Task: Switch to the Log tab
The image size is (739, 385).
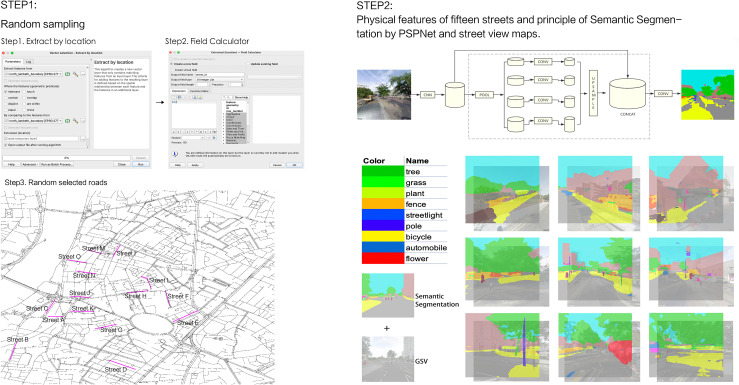Action: (28, 62)
